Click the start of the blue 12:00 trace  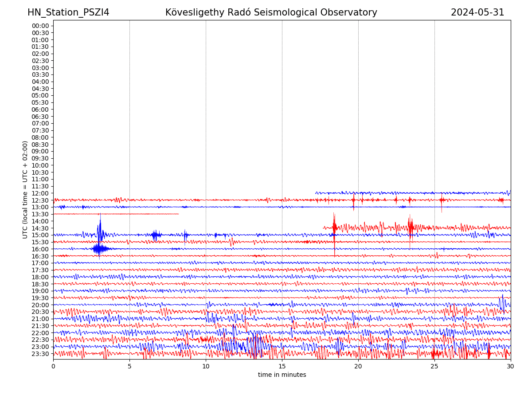pos(317,193)
